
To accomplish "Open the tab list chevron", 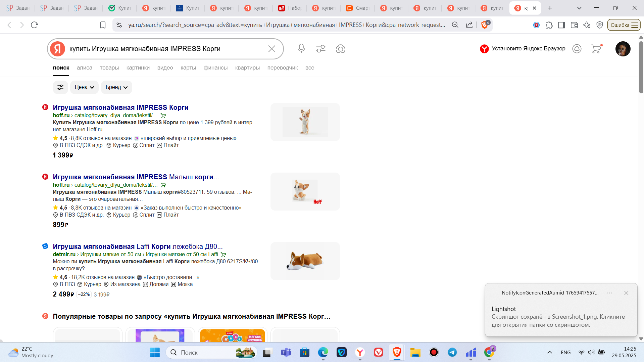I will click(579, 8).
